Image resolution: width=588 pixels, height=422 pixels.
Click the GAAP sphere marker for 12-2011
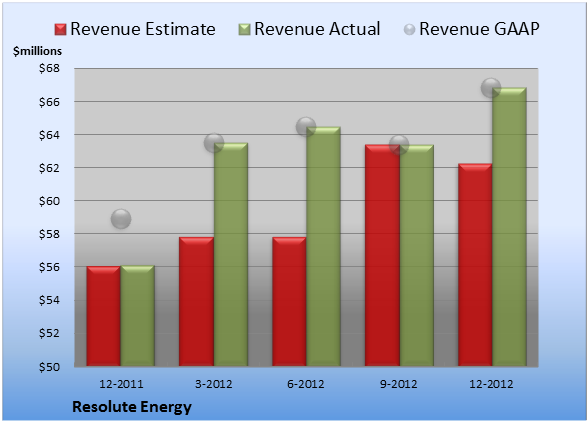click(121, 219)
